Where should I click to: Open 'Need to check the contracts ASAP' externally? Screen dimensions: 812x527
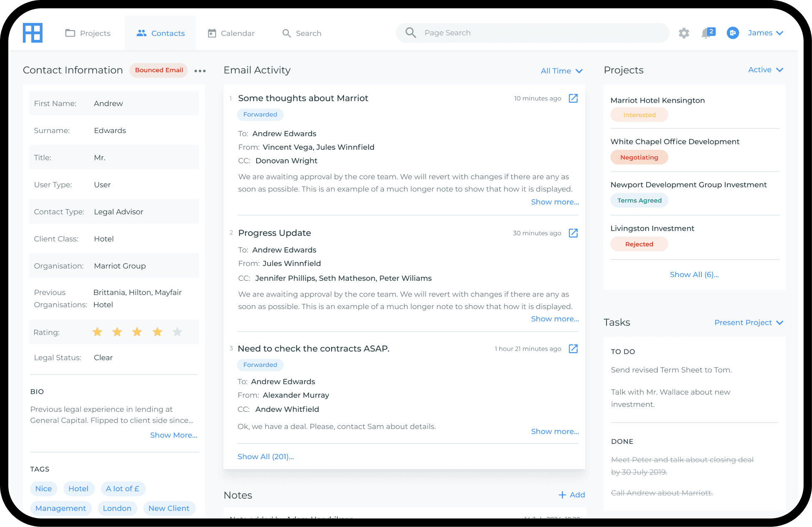pyautogui.click(x=573, y=349)
